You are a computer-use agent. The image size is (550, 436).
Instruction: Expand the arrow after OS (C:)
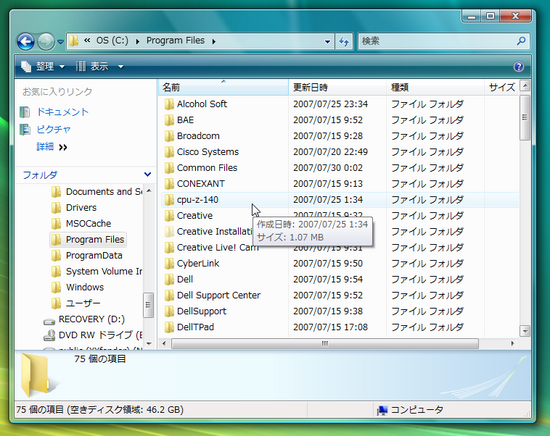pyautogui.click(x=138, y=41)
